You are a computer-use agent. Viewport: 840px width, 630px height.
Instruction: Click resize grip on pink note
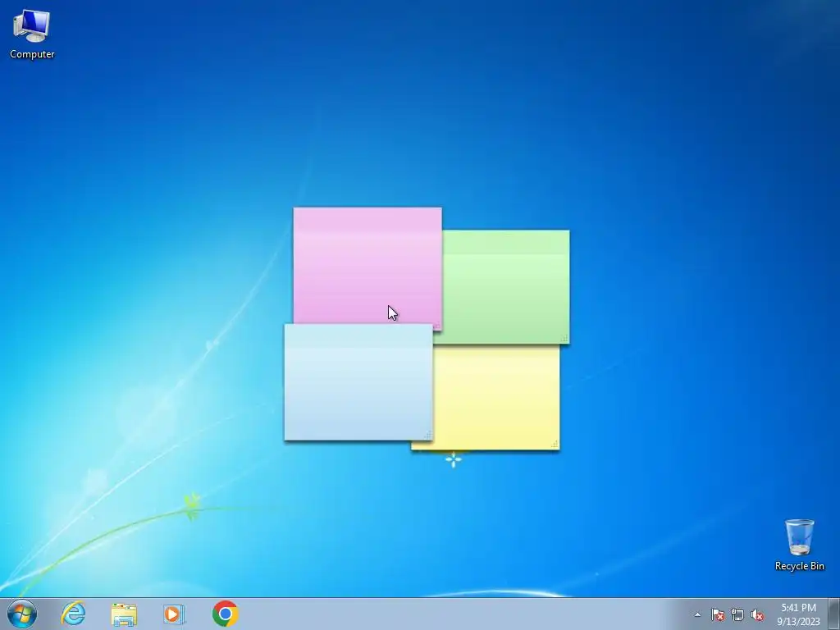pyautogui.click(x=437, y=325)
